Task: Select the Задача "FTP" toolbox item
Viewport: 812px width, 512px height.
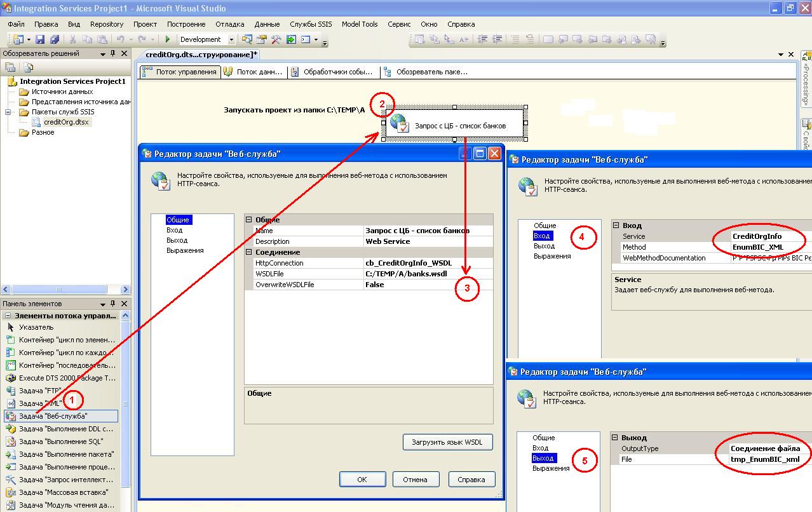Action: tap(60, 391)
